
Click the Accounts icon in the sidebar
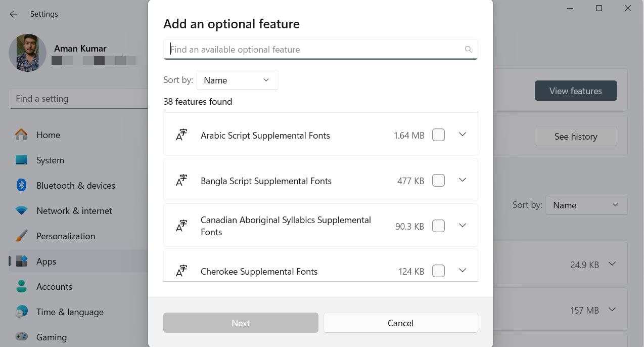21,287
